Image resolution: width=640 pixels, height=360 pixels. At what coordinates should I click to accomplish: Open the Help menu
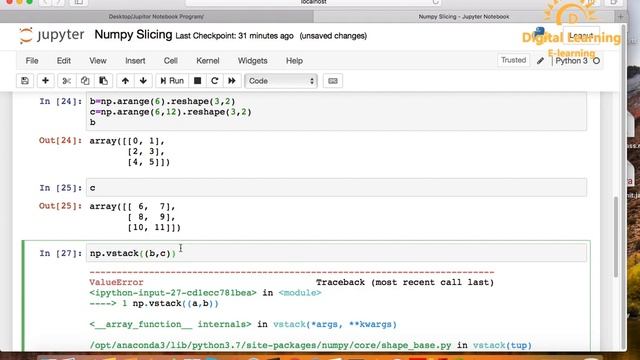pyautogui.click(x=294, y=61)
